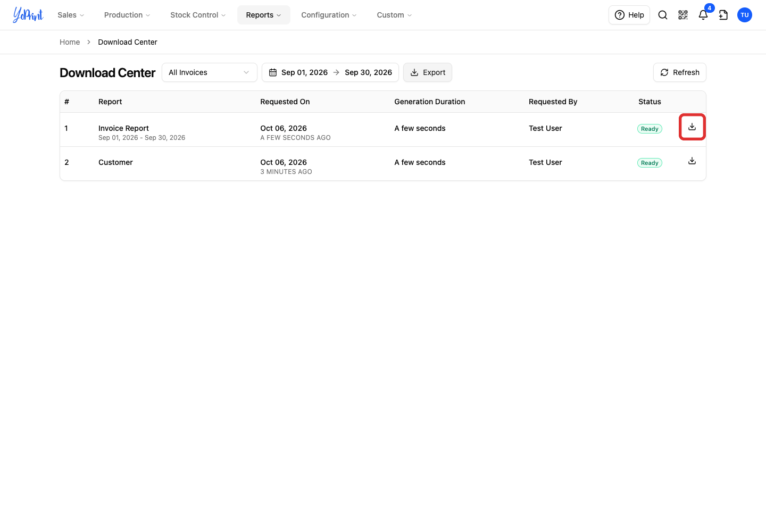
Task: Click the Customer report name
Action: click(115, 162)
